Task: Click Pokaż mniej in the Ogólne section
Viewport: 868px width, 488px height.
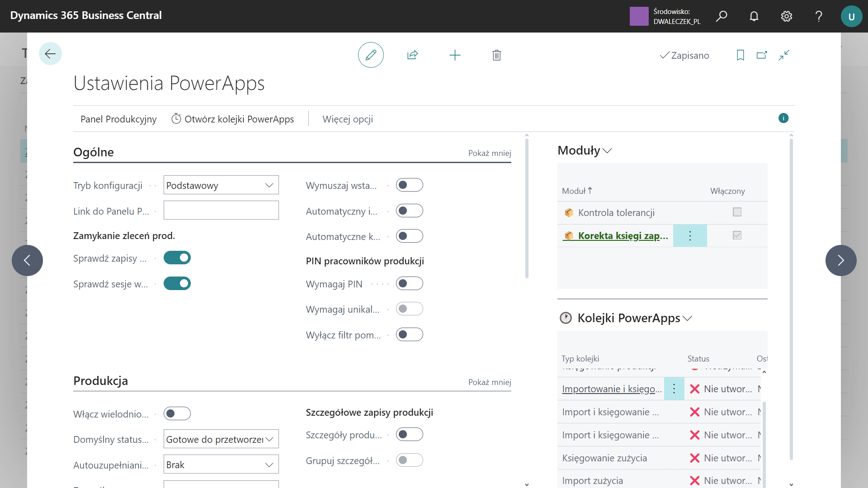Action: (489, 153)
